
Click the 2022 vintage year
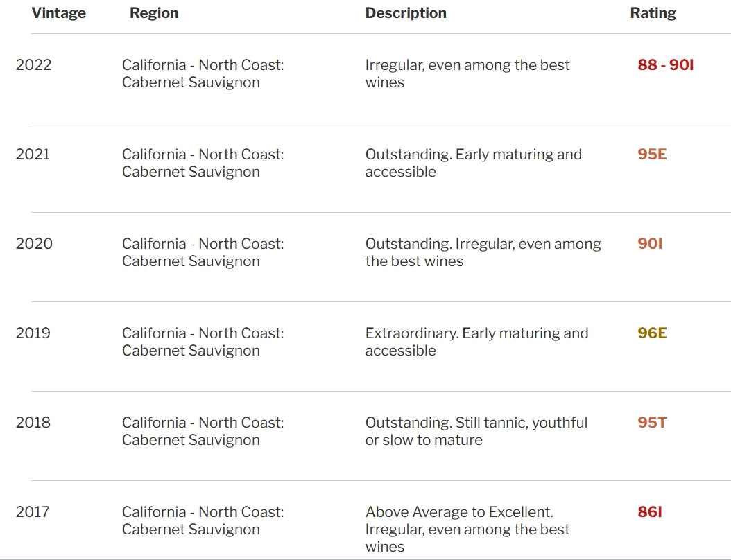pos(33,64)
